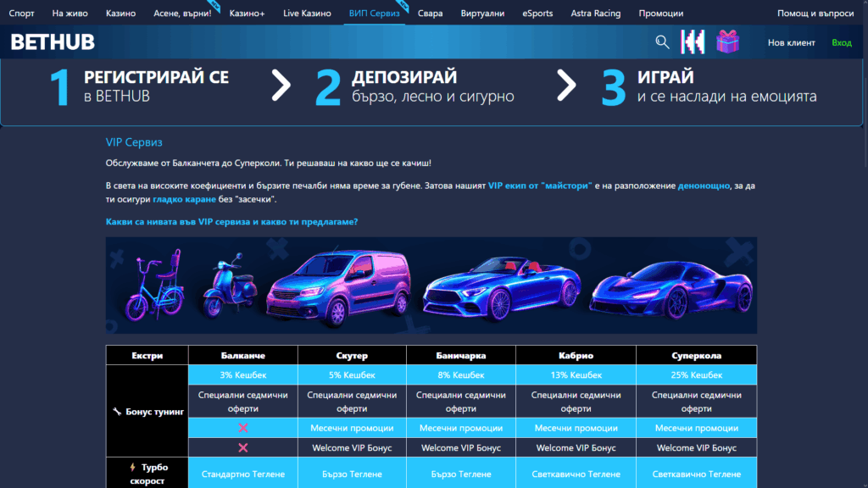The width and height of the screenshot is (868, 488).
Task: Click the slot machine icon in header
Action: point(693,41)
